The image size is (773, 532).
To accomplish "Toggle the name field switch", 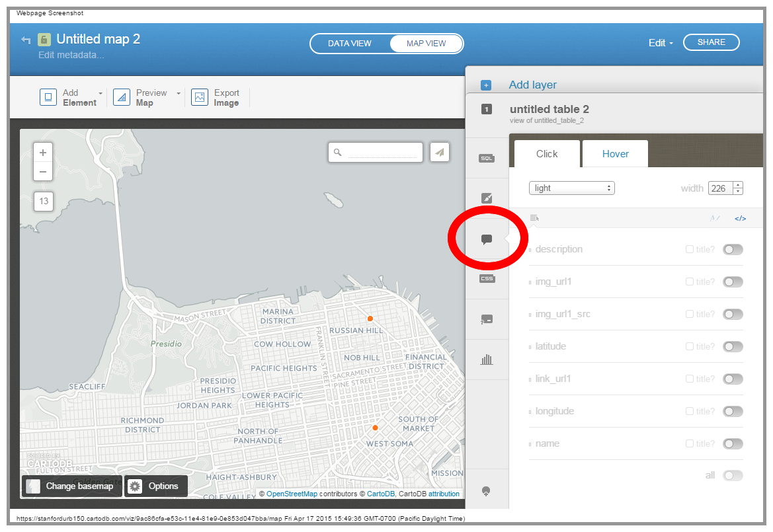I will click(x=733, y=444).
